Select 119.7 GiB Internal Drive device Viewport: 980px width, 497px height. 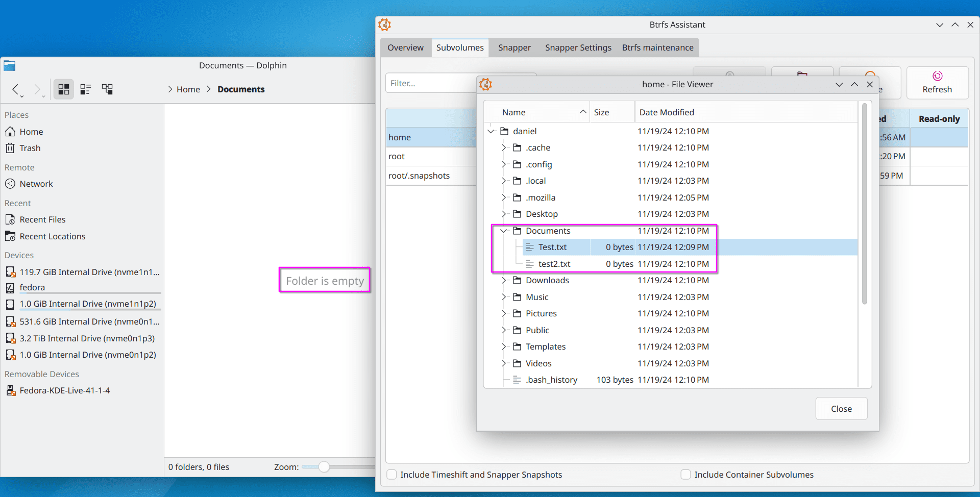point(82,272)
